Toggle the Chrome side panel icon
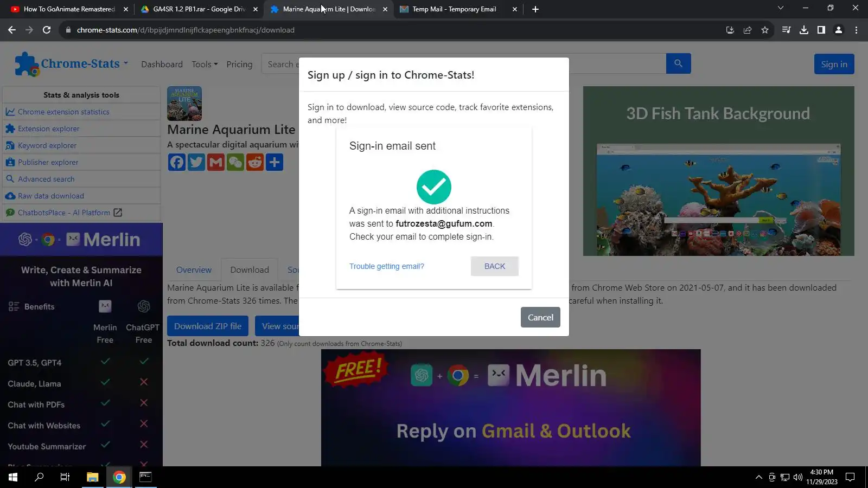This screenshot has width=868, height=488. click(x=821, y=30)
